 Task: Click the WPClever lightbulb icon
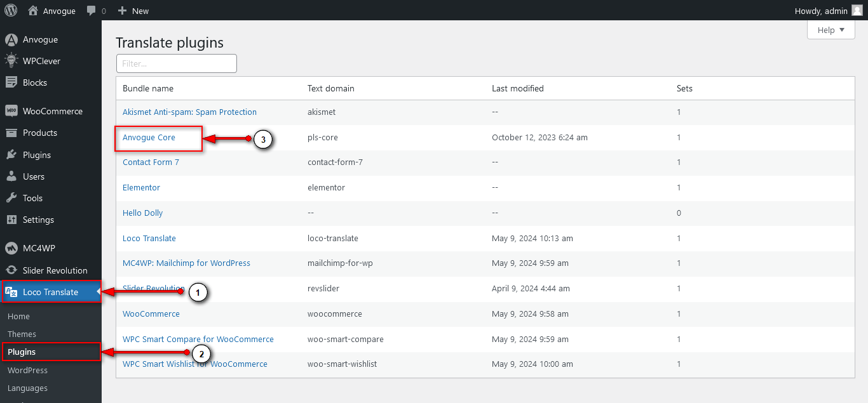[x=11, y=61]
